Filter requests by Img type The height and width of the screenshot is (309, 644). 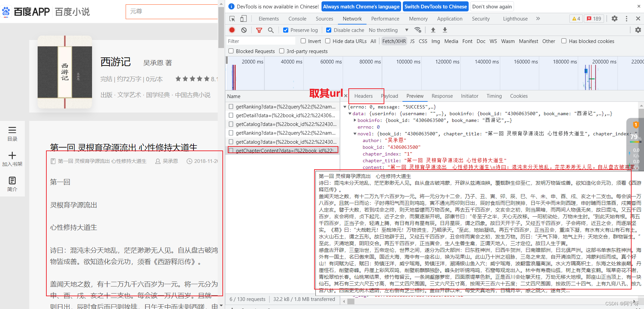pyautogui.click(x=436, y=41)
